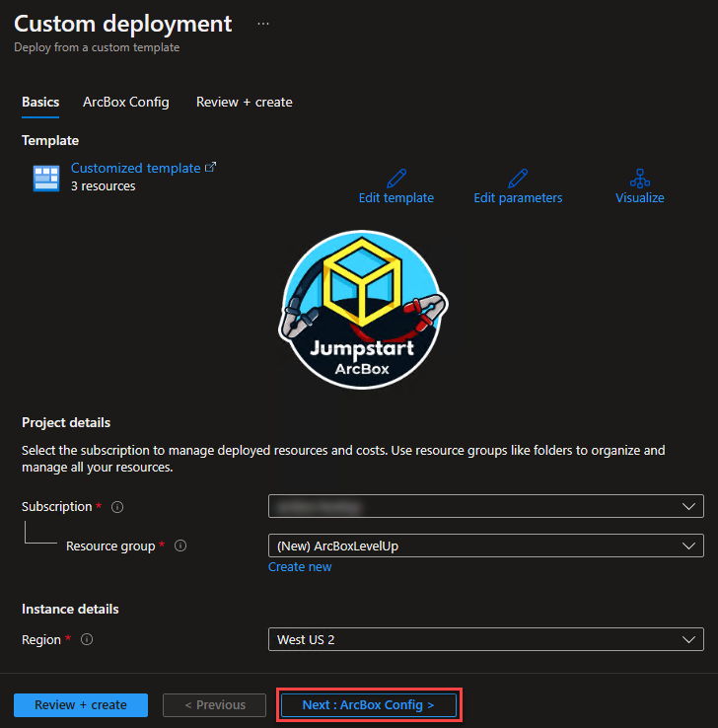Click the Edit parameters pencil icon

click(x=518, y=179)
